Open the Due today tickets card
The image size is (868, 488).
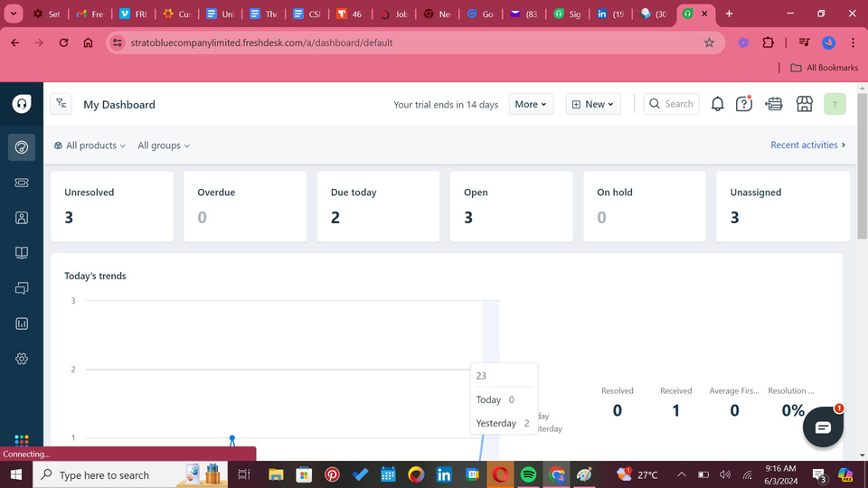(378, 206)
